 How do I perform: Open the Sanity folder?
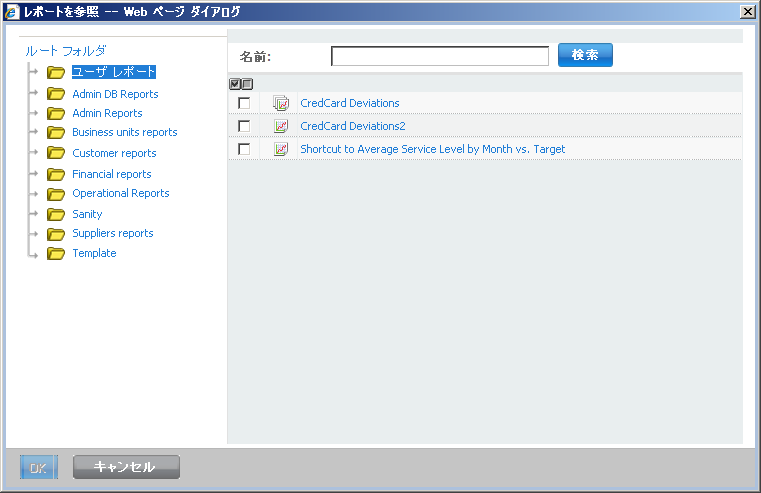(87, 214)
